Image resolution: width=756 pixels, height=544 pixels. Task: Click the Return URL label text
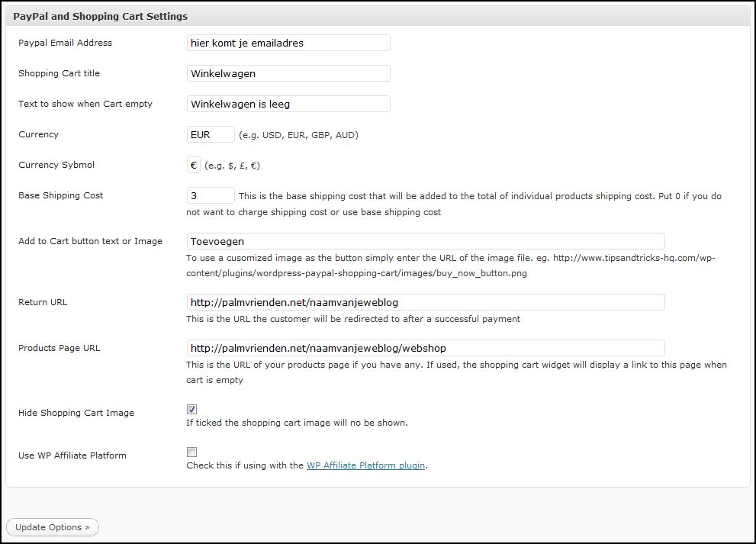click(x=43, y=302)
